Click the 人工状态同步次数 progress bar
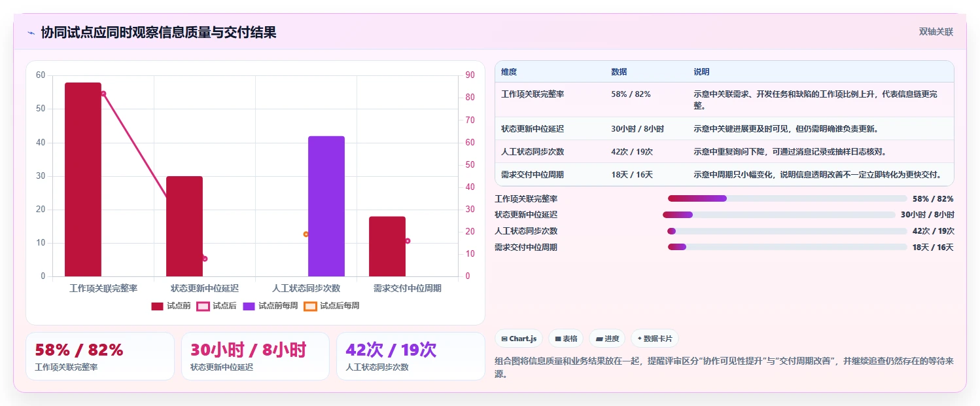 click(x=787, y=231)
